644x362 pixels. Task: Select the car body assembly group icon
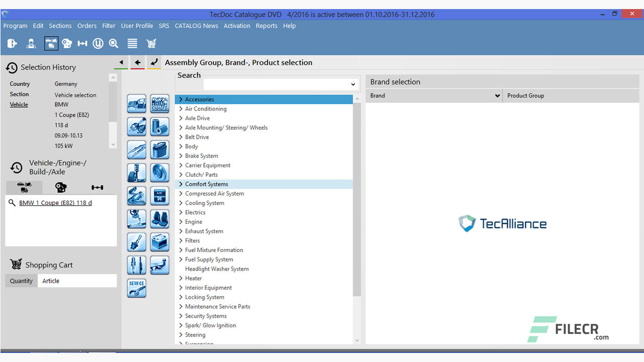137,104
